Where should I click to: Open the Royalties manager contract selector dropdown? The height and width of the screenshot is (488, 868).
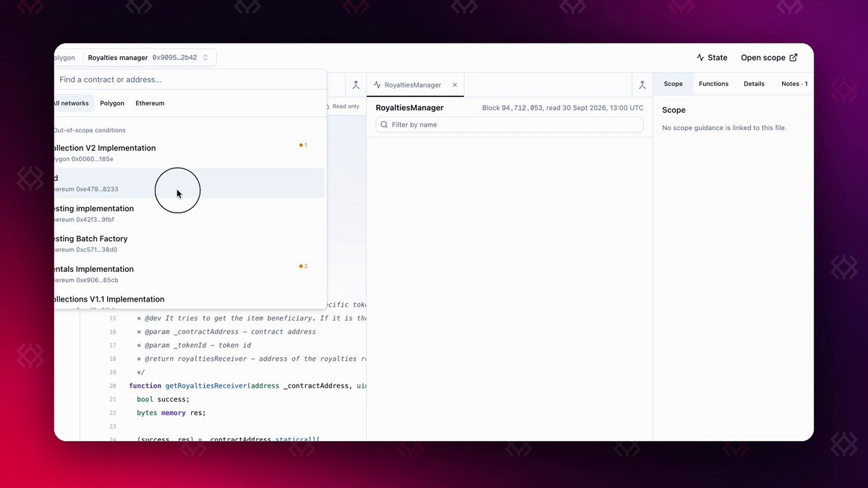pyautogui.click(x=149, y=58)
